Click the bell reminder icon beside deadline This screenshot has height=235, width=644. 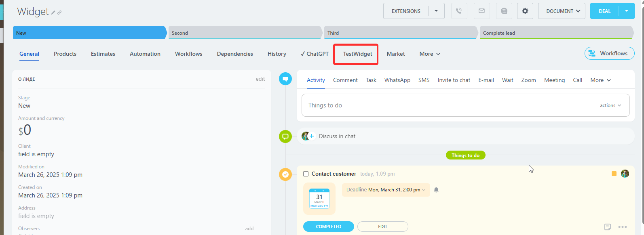[x=436, y=190]
